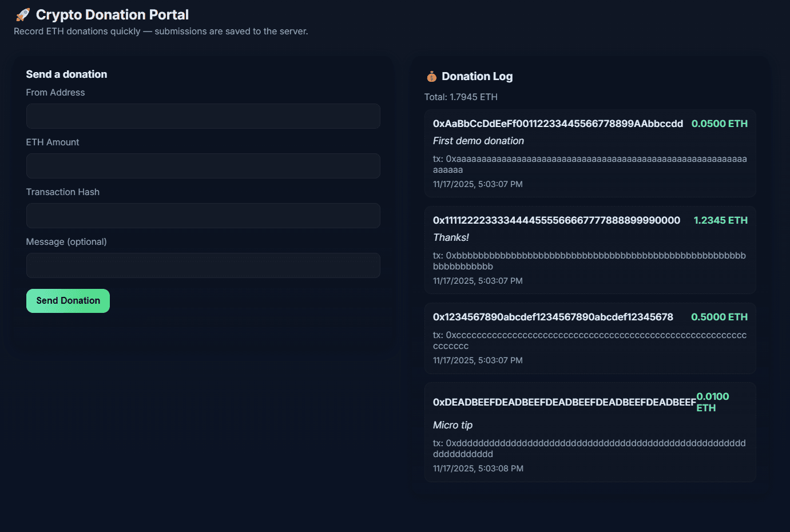Click the From Address input field
Viewport: 790px width, 532px height.
click(x=203, y=116)
